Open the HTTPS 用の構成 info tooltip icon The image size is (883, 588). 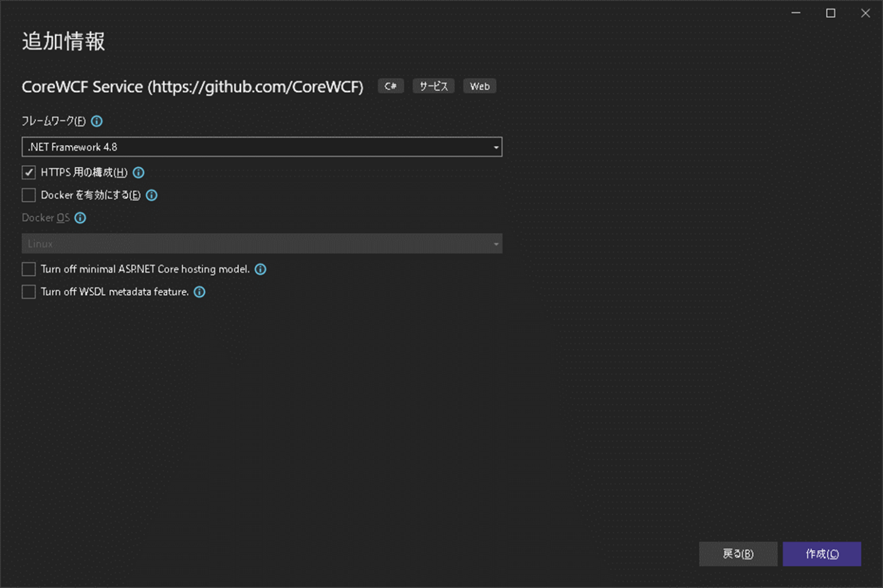[x=138, y=172]
